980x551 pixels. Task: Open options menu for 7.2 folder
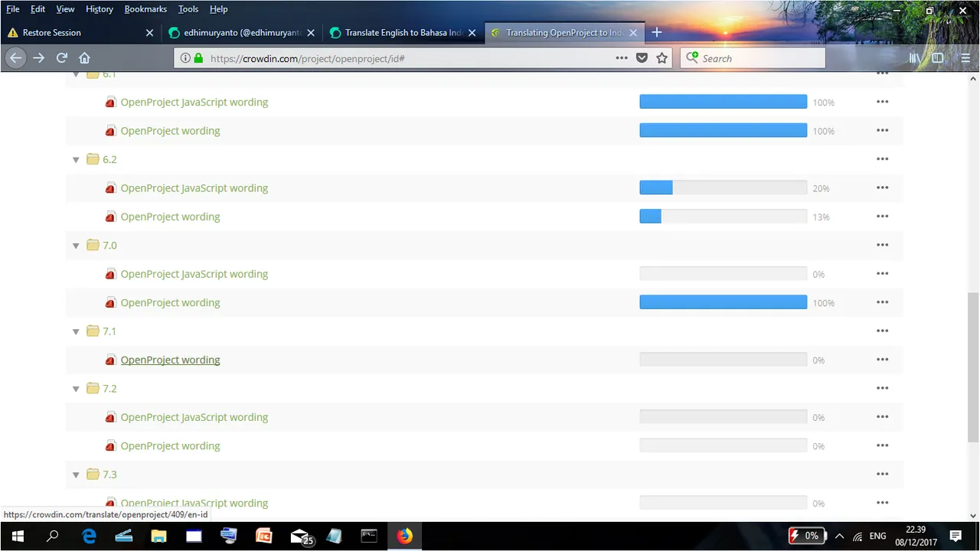tap(882, 388)
